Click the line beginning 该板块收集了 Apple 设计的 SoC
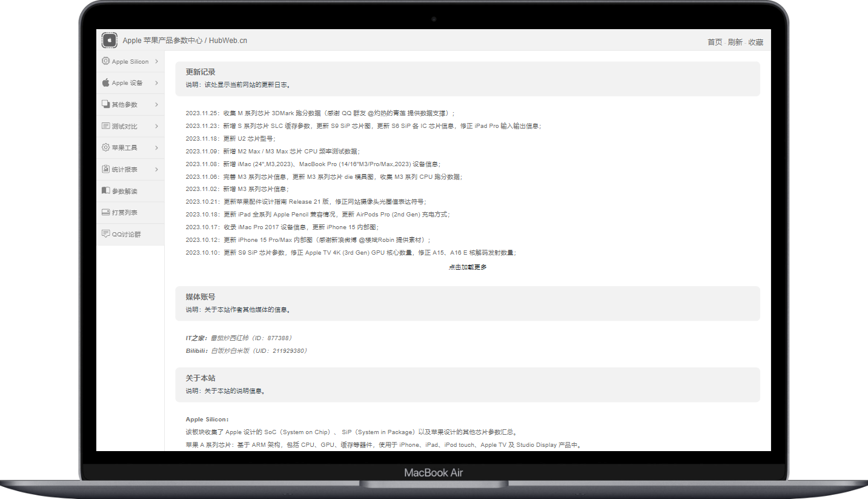This screenshot has height=499, width=868. pos(353,432)
